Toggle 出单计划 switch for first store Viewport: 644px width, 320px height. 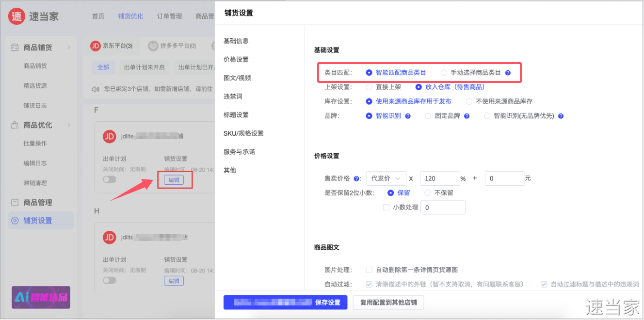[110, 179]
